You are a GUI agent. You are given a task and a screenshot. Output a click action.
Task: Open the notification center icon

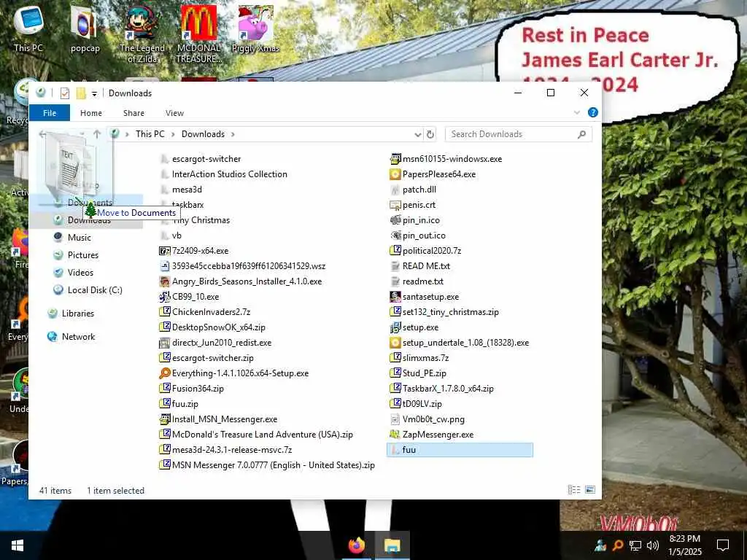click(x=723, y=545)
